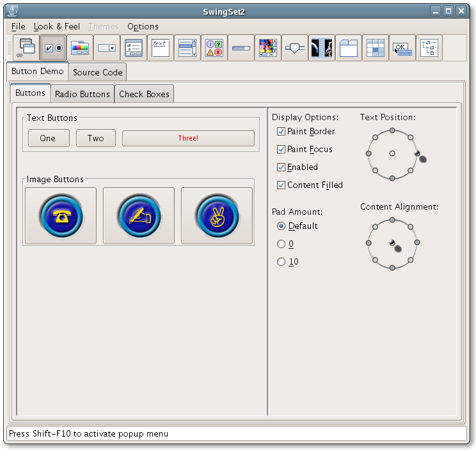The width and height of the screenshot is (476, 450).
Task: Select the Button demo toolbar icon
Action: pos(53,48)
